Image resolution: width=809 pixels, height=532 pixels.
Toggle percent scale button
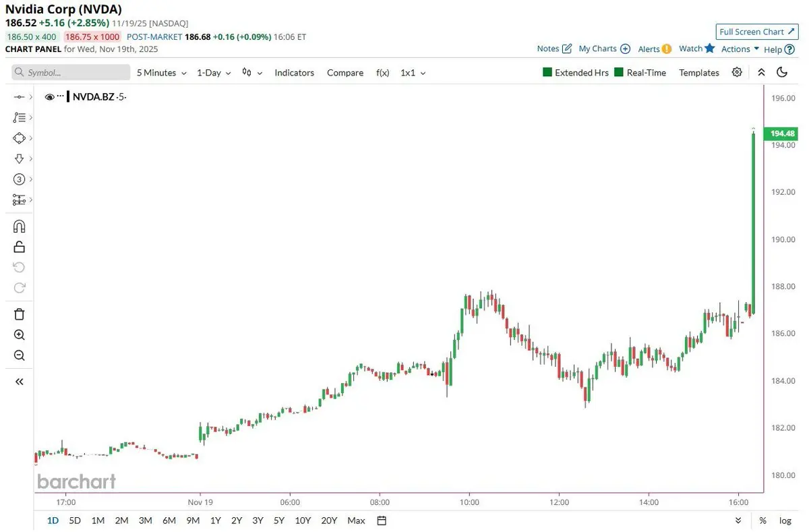coord(762,521)
